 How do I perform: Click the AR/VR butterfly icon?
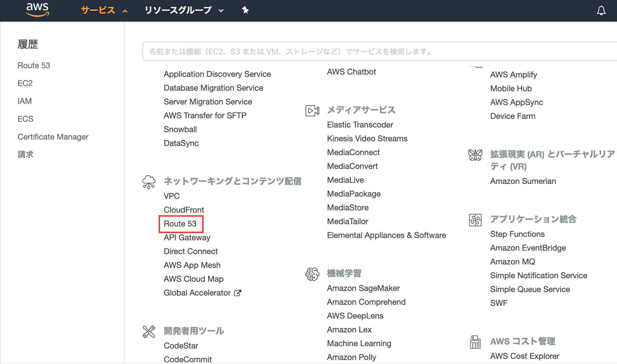(475, 155)
